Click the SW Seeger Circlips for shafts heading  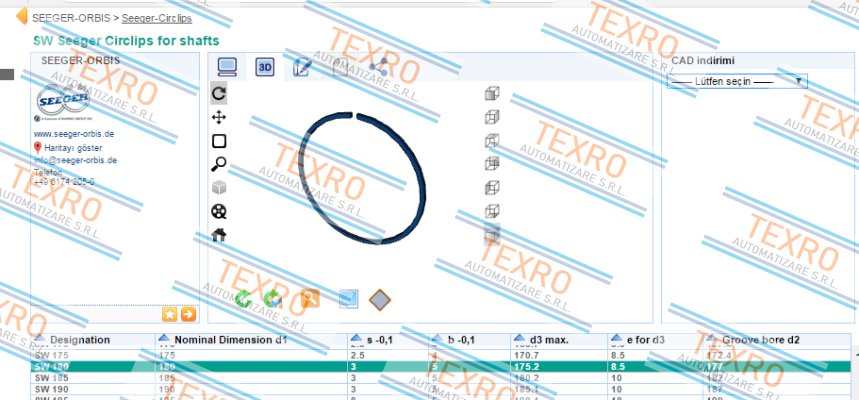126,41
